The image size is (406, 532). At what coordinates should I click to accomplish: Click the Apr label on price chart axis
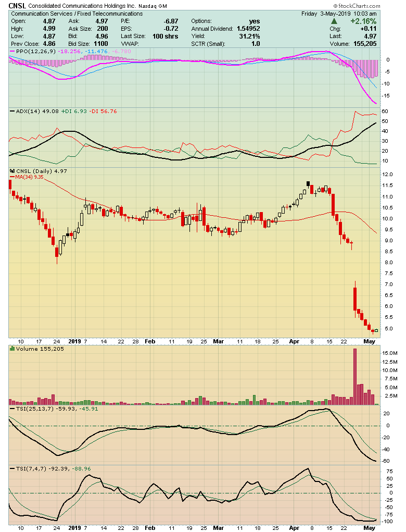294,341
